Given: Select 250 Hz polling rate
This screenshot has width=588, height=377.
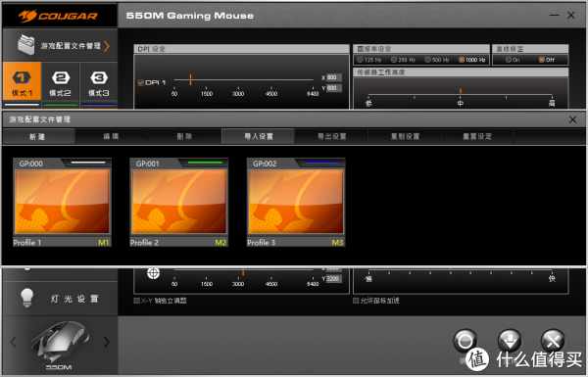Looking at the screenshot, I should pos(394,60).
